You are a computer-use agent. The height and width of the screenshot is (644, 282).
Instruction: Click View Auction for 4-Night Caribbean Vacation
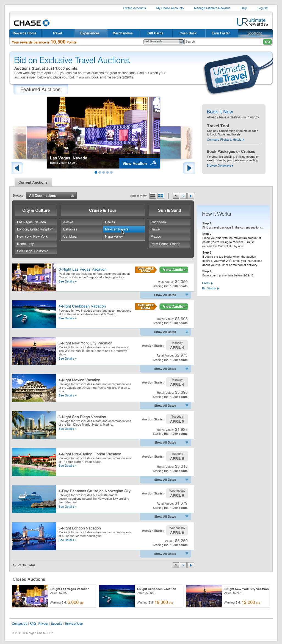[x=174, y=307]
